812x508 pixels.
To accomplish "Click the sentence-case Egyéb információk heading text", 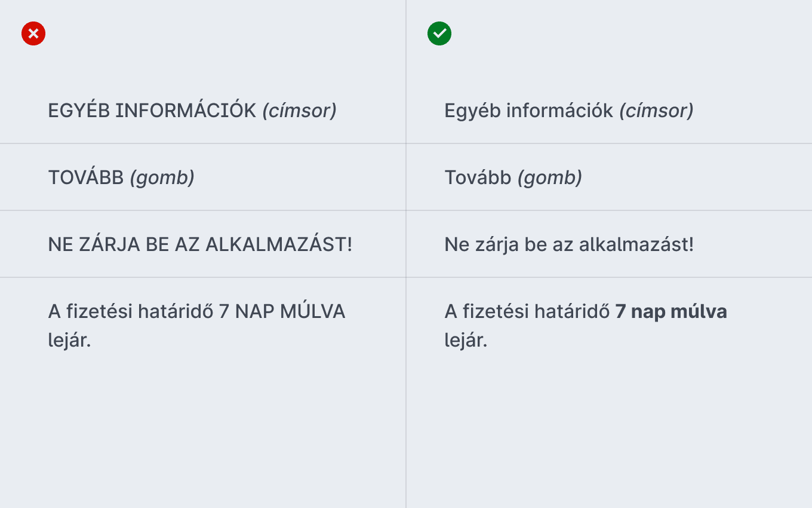I will 529,111.
